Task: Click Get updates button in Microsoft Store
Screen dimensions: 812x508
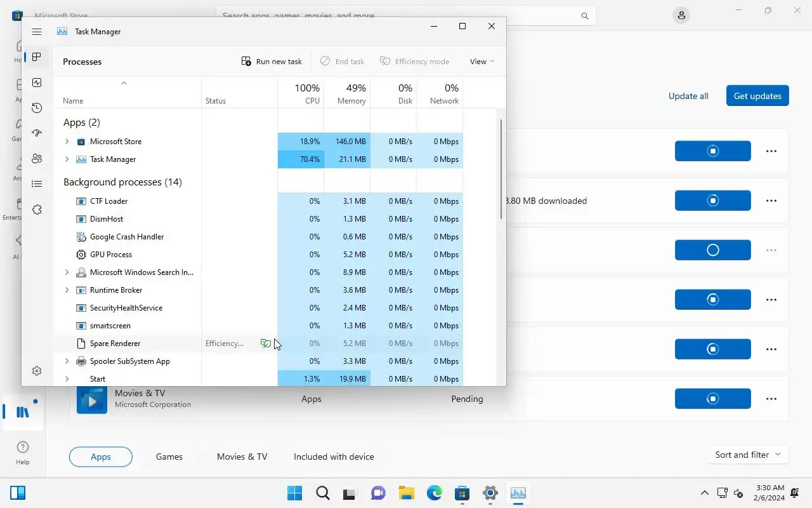Action: (x=757, y=96)
